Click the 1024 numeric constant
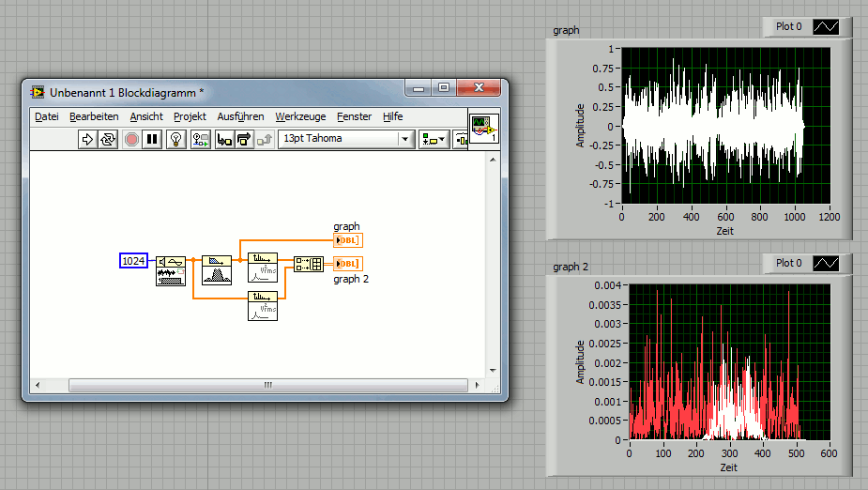Screen dimensions: 868x490 (x=133, y=261)
